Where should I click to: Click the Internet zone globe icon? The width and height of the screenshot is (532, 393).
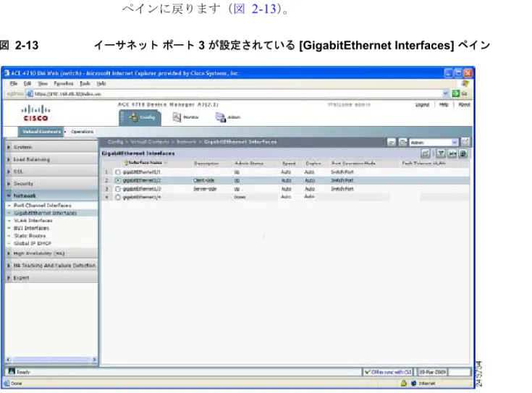413,383
